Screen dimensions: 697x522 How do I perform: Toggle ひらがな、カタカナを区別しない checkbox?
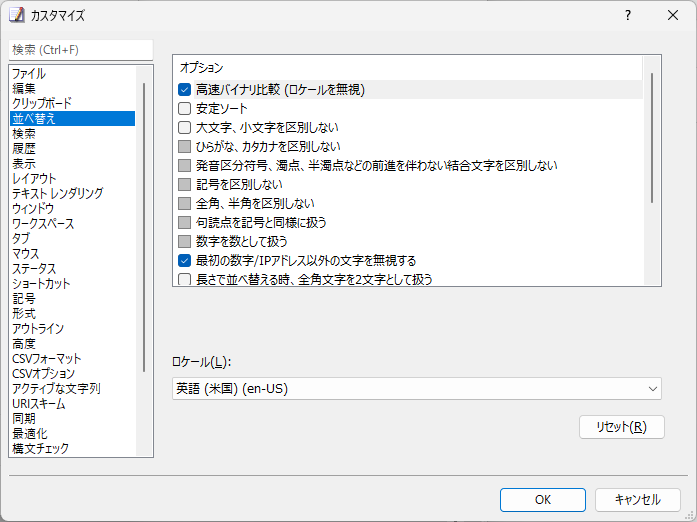184,147
